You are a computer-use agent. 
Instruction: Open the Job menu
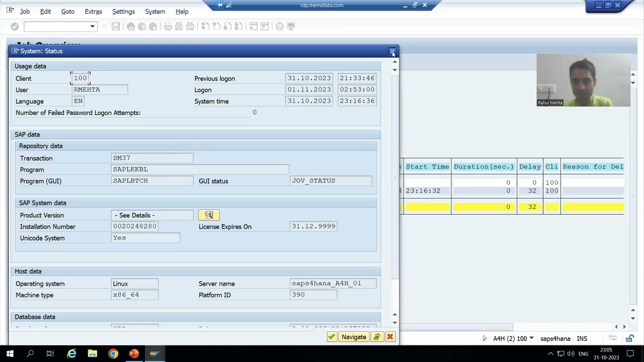[25, 12]
